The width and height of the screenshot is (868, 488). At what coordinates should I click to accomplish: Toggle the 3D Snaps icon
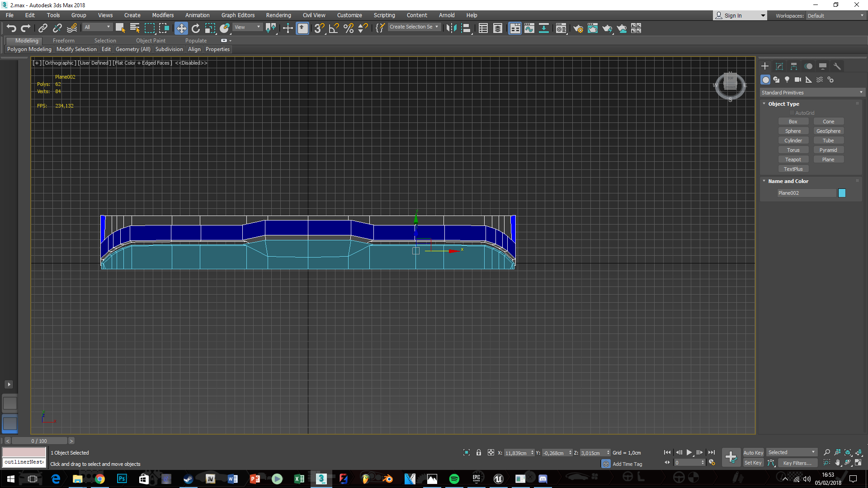point(319,28)
